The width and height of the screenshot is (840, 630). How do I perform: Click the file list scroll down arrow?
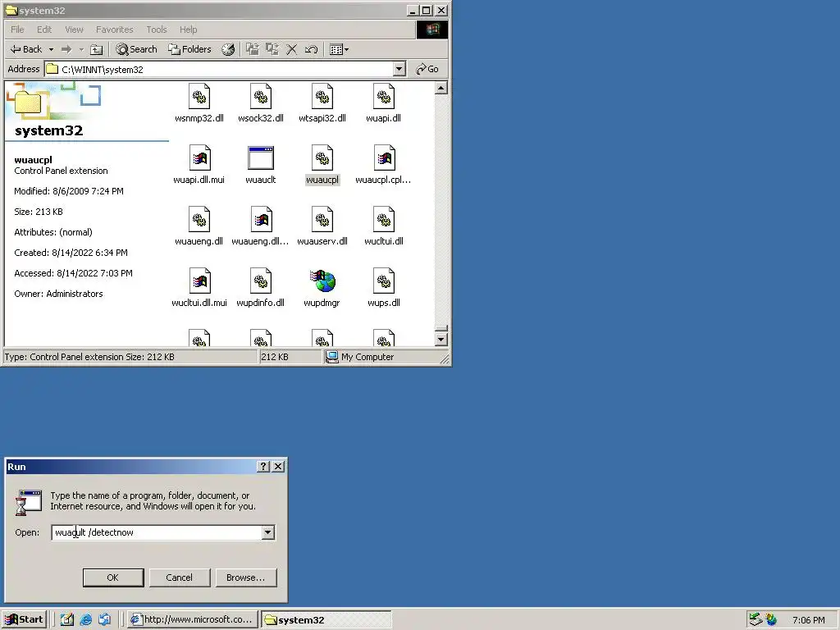441,339
